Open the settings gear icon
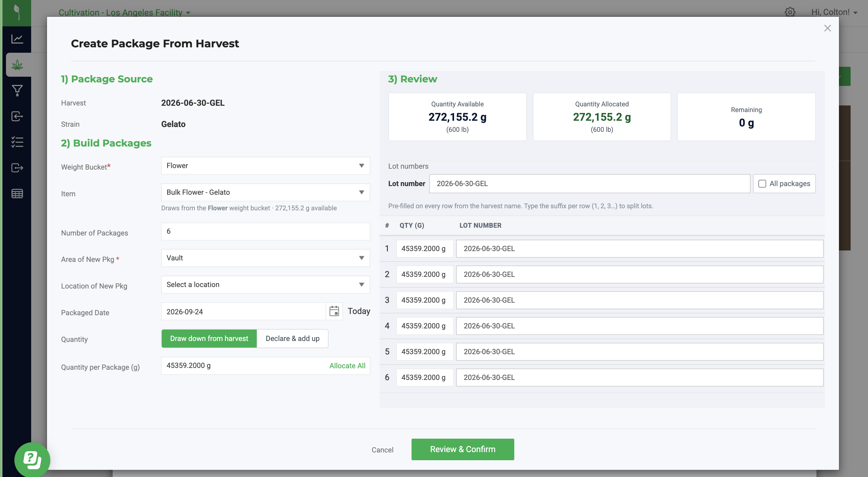Viewport: 868px width, 477px height. pyautogui.click(x=790, y=12)
